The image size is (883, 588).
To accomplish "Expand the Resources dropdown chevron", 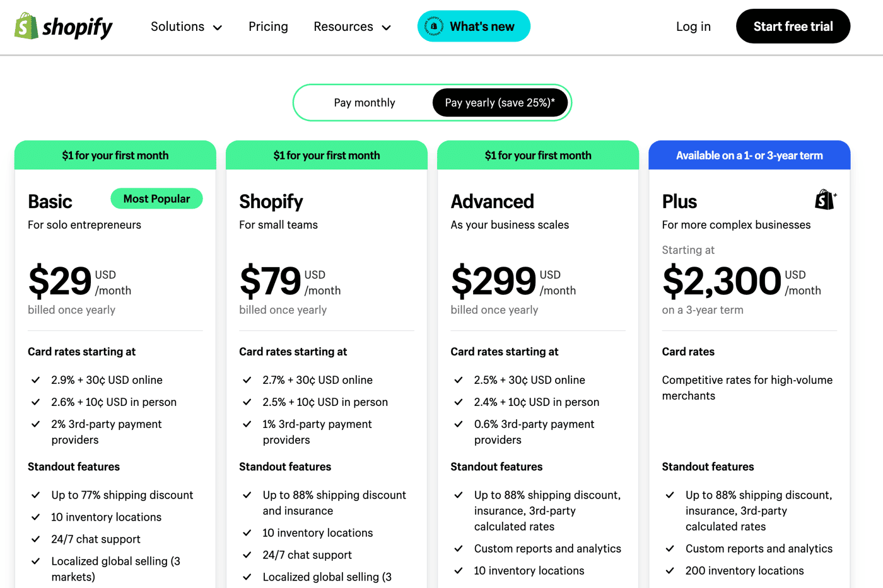I will pos(387,28).
